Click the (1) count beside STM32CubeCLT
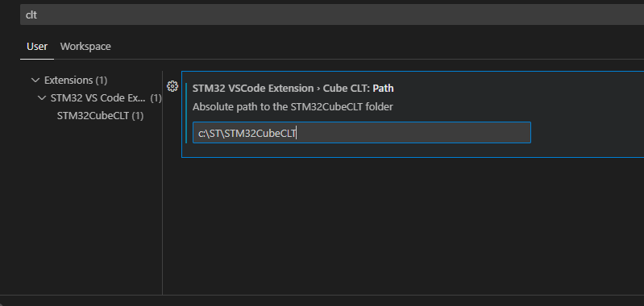Screen dimensions: 644x306 [x=138, y=116]
